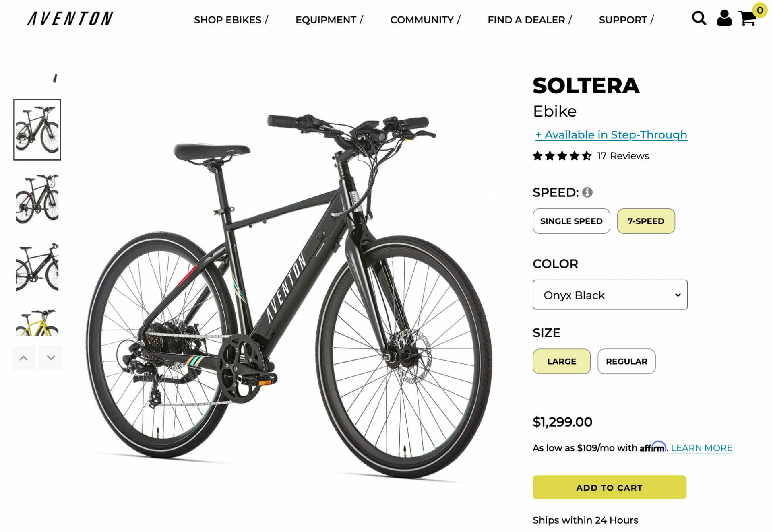Toggle the LARGE size selection
This screenshot has height=532, width=773.
pos(562,361)
